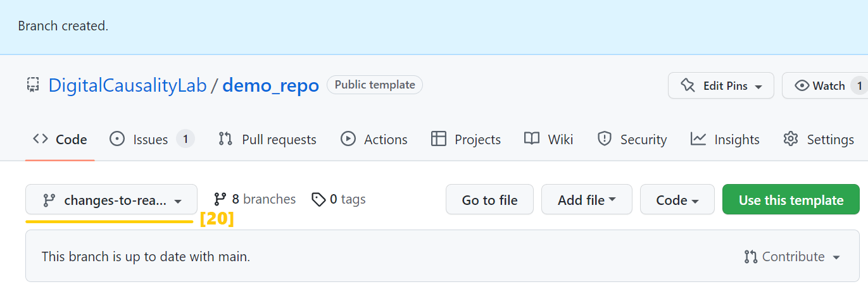
Task: Open the changes-to-rea... branch selector dropdown
Action: coord(111,200)
